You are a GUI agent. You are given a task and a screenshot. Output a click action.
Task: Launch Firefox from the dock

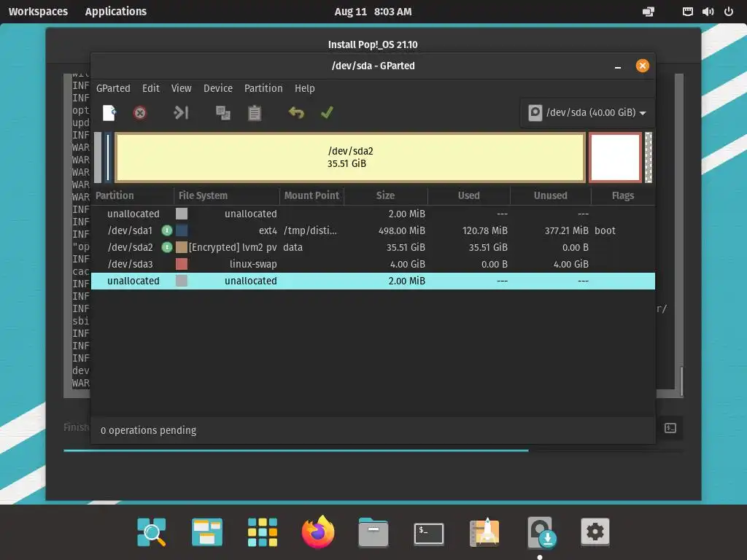[318, 532]
